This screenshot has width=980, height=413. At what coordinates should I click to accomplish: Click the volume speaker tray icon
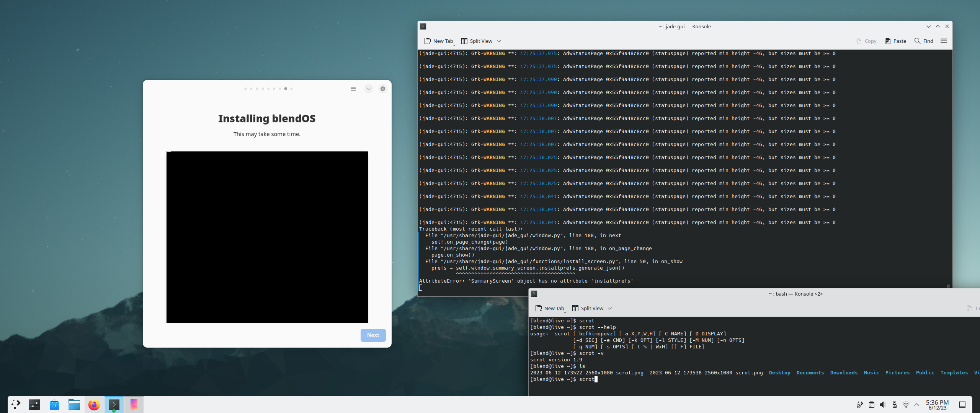point(883,405)
